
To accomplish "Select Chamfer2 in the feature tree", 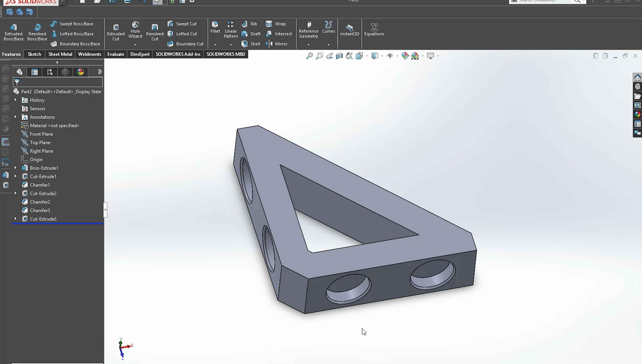I will (40, 202).
